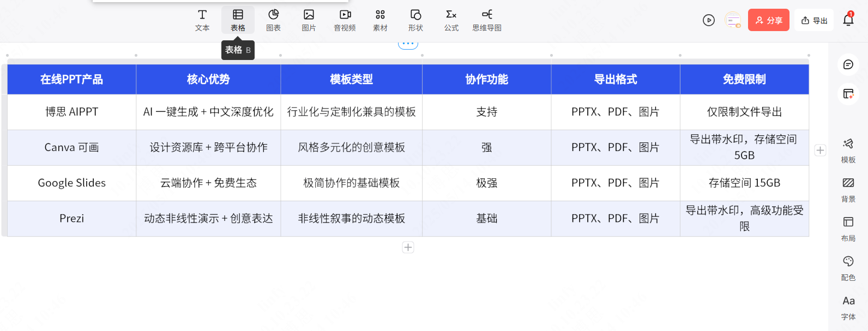Open the notifications bell

(x=848, y=20)
